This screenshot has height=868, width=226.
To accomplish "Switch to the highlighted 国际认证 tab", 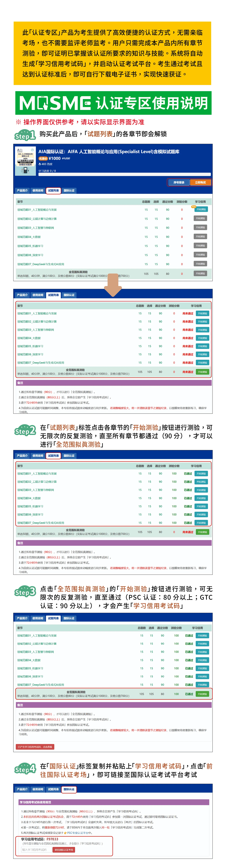I will coord(69,789).
